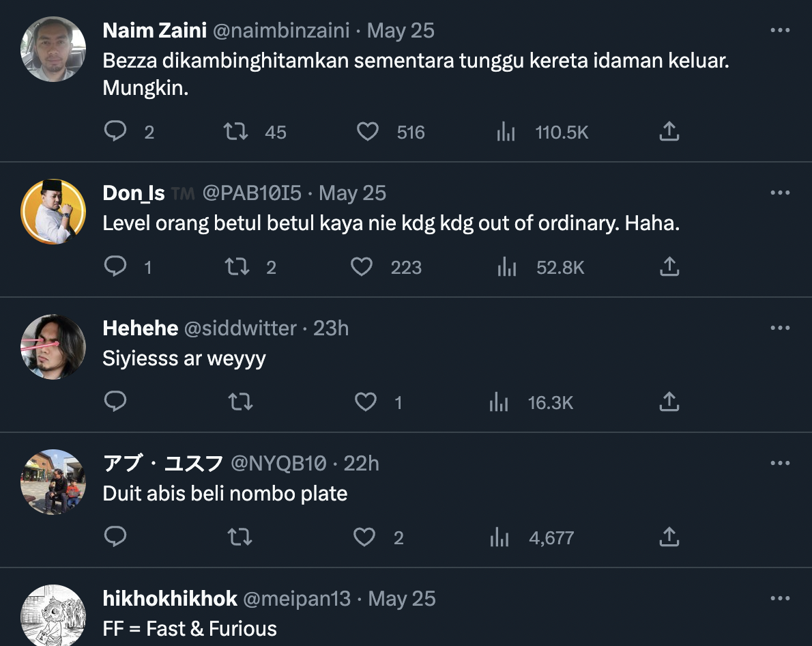This screenshot has height=646, width=812.
Task: View analytics showing 4,677 views
Action: 499,537
